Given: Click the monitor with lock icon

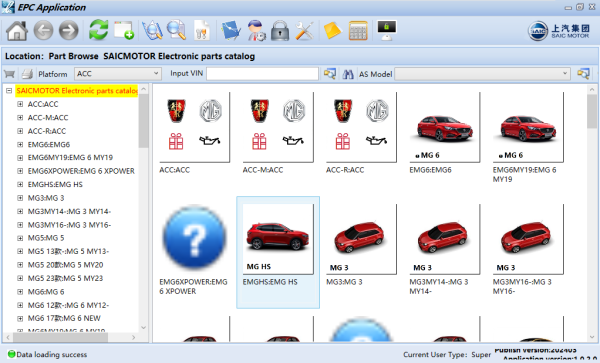Looking at the screenshot, I should click(x=387, y=30).
